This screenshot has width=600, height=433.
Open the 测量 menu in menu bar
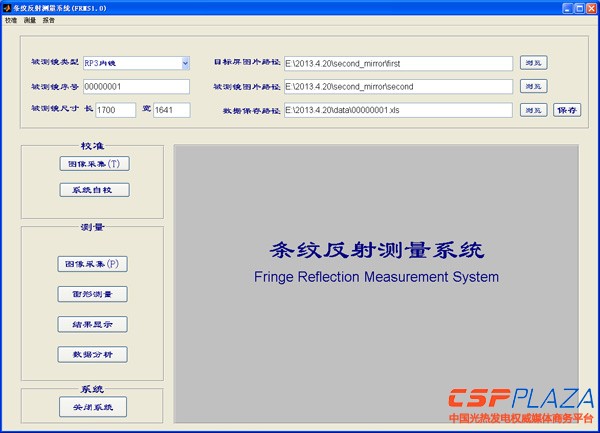30,20
